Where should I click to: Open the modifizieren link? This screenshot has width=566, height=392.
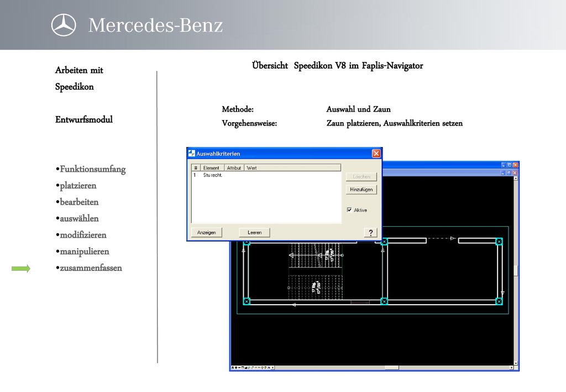click(83, 235)
